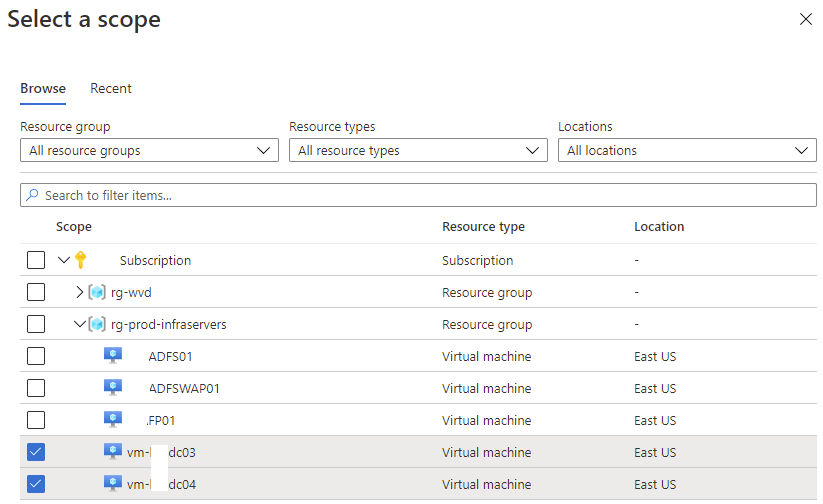
Task: Check the ADFSWAP01 checkbox
Action: pos(36,388)
